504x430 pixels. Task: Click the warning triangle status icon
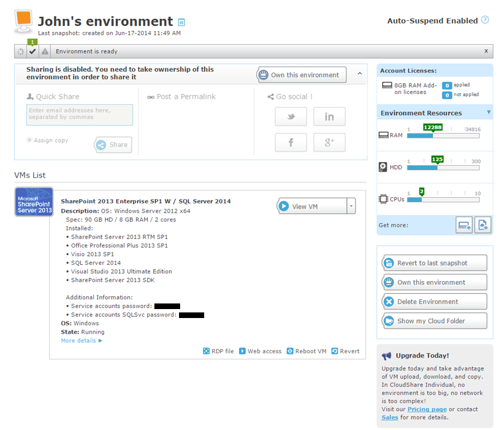45,52
